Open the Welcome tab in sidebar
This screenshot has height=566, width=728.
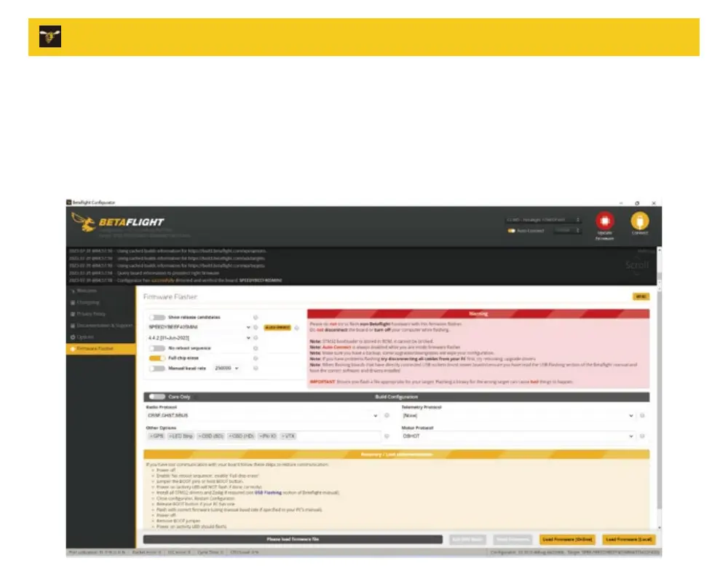[x=100, y=291]
